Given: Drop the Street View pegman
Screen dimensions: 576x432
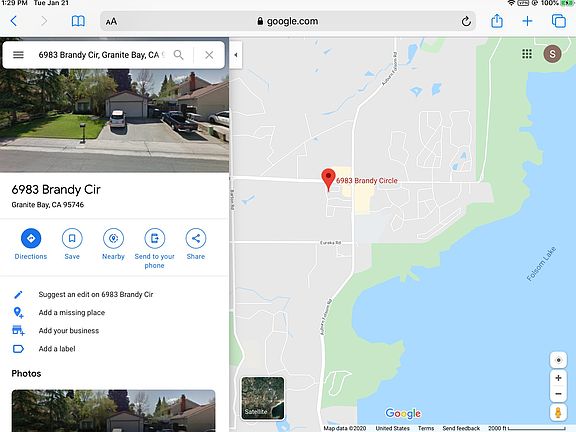Looking at the screenshot, I should 558,413.
